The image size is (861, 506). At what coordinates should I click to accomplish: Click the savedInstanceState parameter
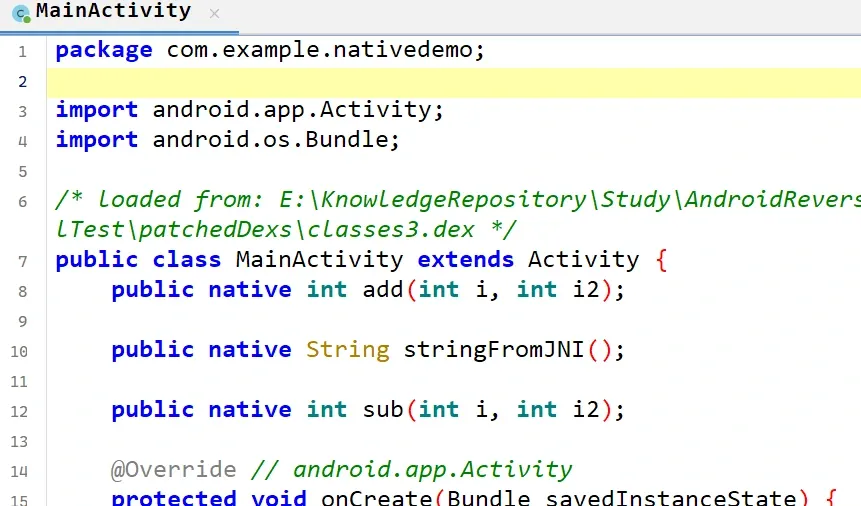coord(670,498)
